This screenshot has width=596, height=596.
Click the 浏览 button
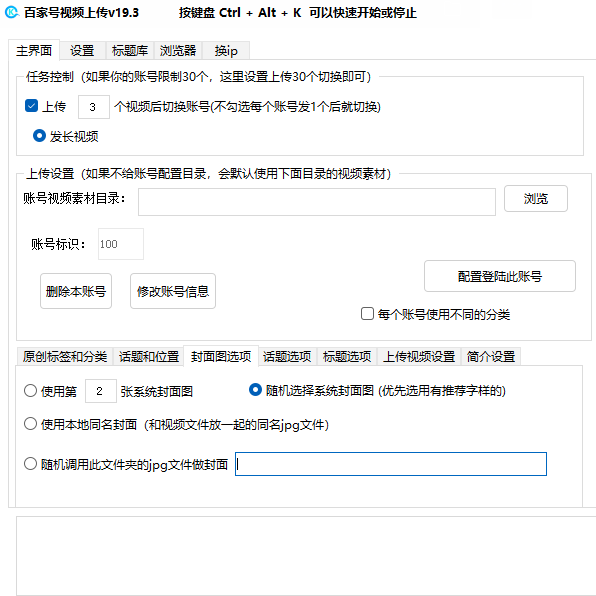536,198
